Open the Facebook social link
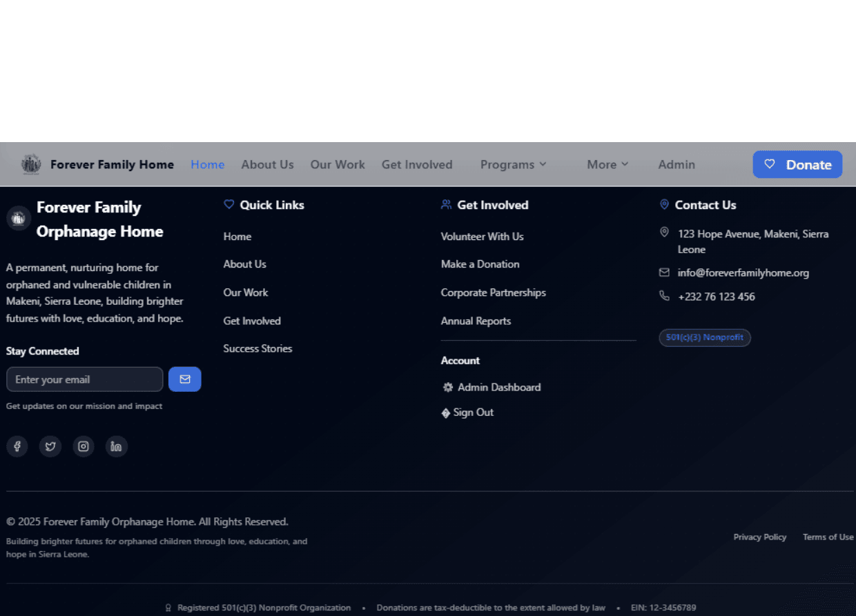The height and width of the screenshot is (616, 856). tap(17, 446)
